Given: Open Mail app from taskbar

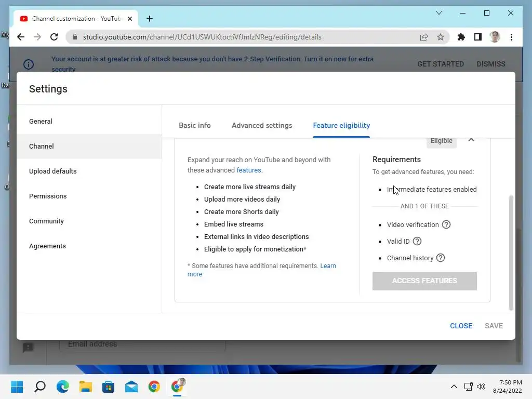Looking at the screenshot, I should (131, 387).
